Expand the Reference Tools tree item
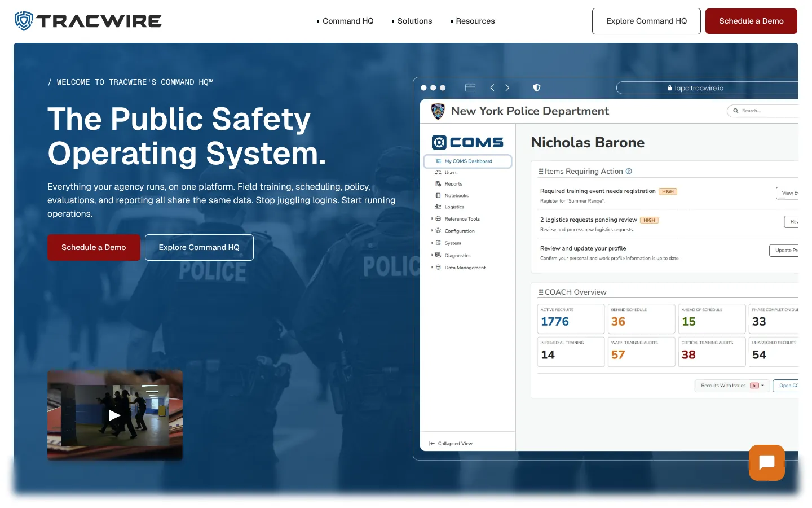 (x=432, y=218)
